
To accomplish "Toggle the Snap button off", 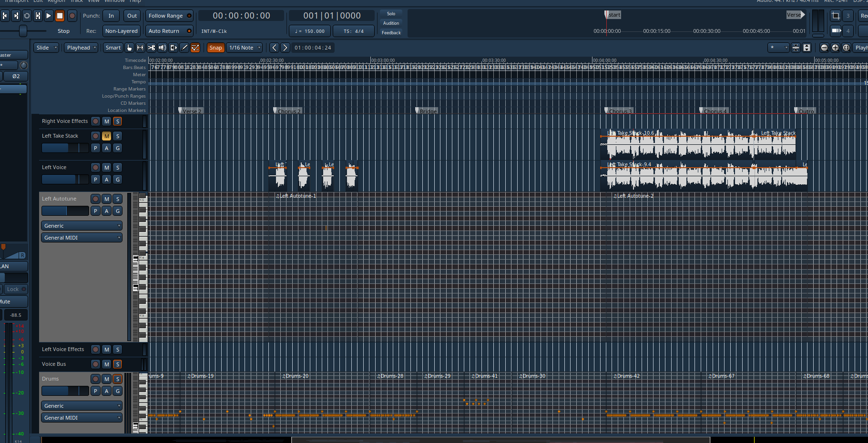I will coord(215,48).
